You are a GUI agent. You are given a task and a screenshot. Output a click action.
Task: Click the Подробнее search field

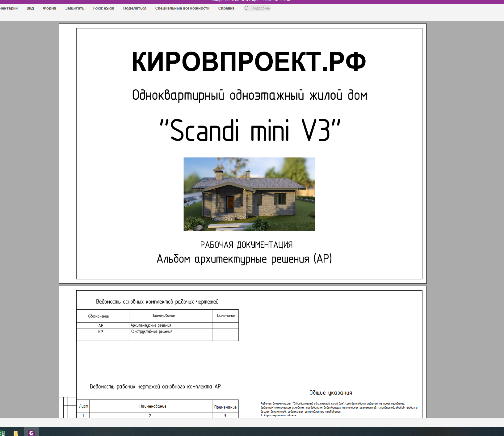260,8
